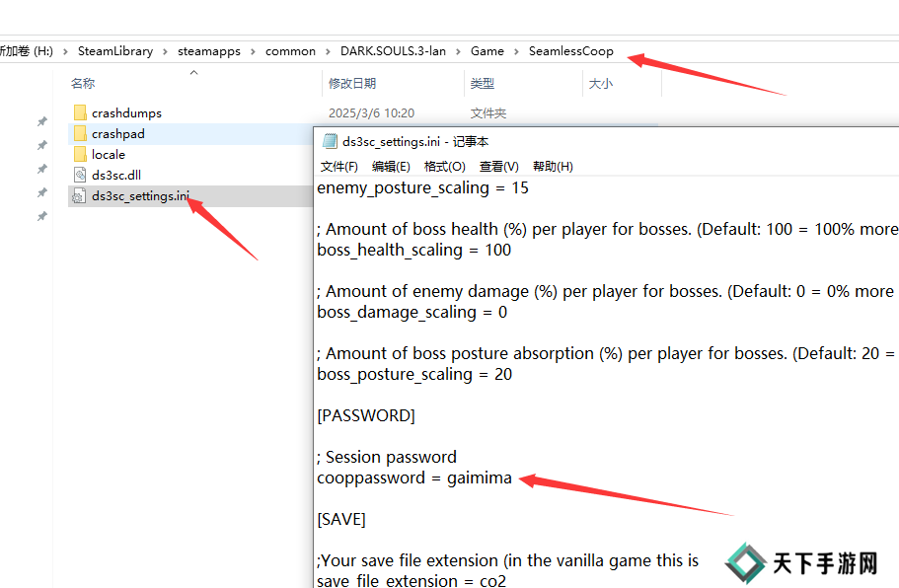The height and width of the screenshot is (588, 899).
Task: Expand the chevron after SteamLibrary in path
Action: pos(167,51)
